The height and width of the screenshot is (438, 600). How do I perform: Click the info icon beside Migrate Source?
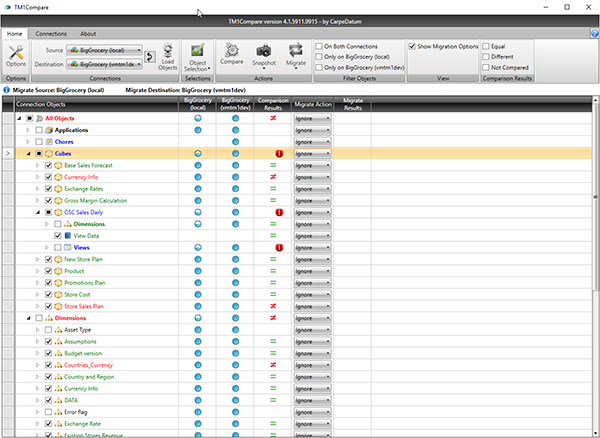[7, 90]
